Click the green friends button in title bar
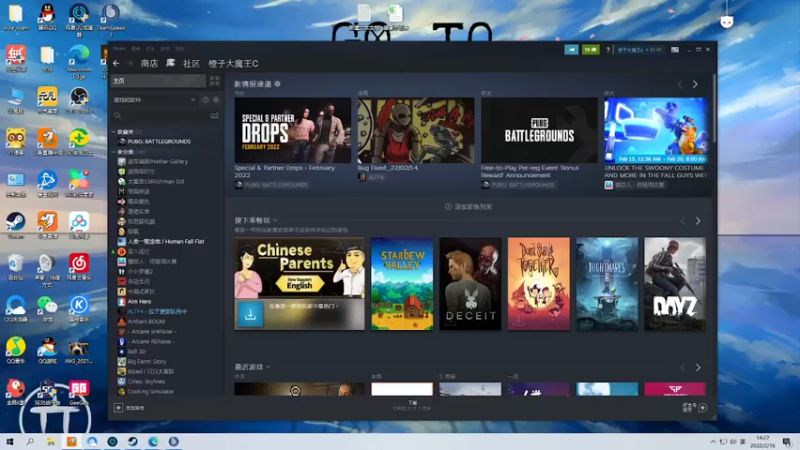The height and width of the screenshot is (450, 800). (x=590, y=49)
